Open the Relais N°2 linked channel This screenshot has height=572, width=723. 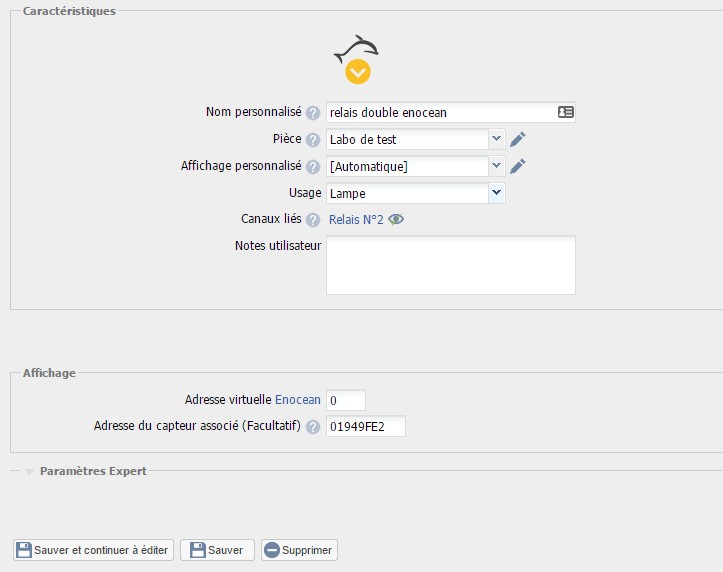[356, 220]
